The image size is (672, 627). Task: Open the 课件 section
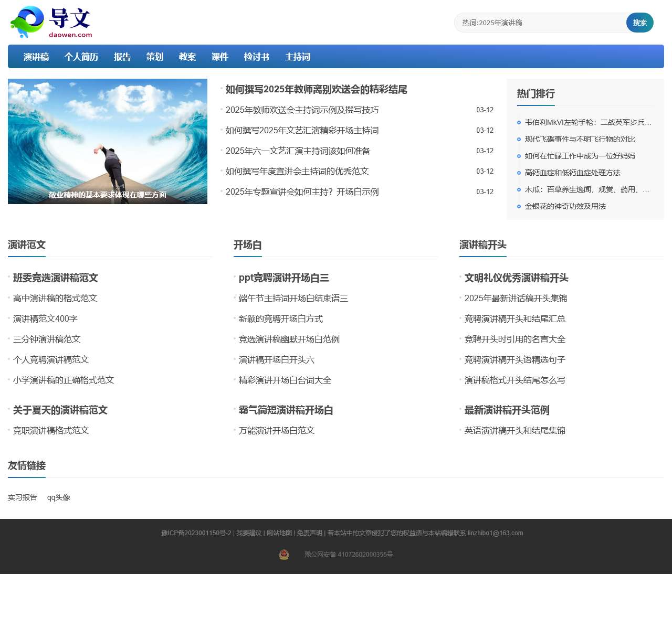click(x=219, y=57)
